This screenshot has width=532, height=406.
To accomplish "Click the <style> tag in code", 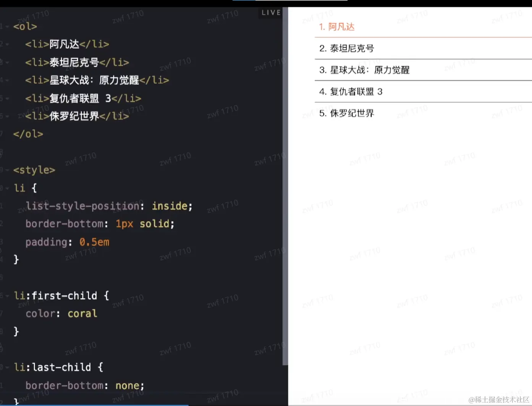I will 34,170.
